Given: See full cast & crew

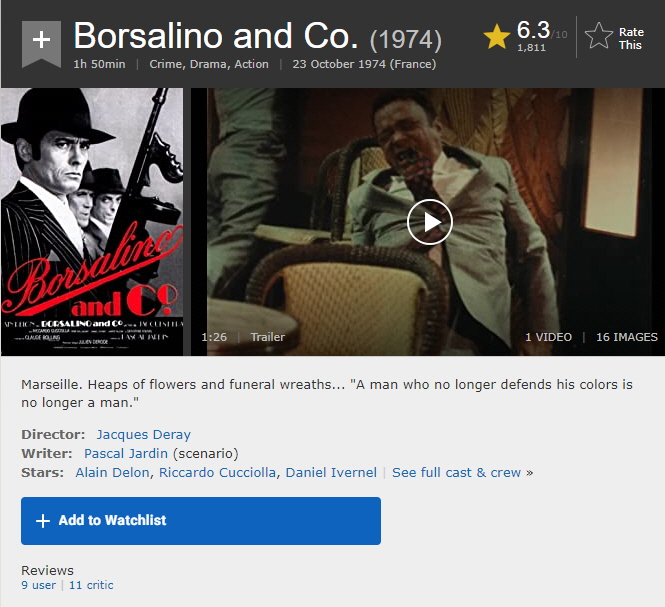Looking at the screenshot, I should [457, 472].
